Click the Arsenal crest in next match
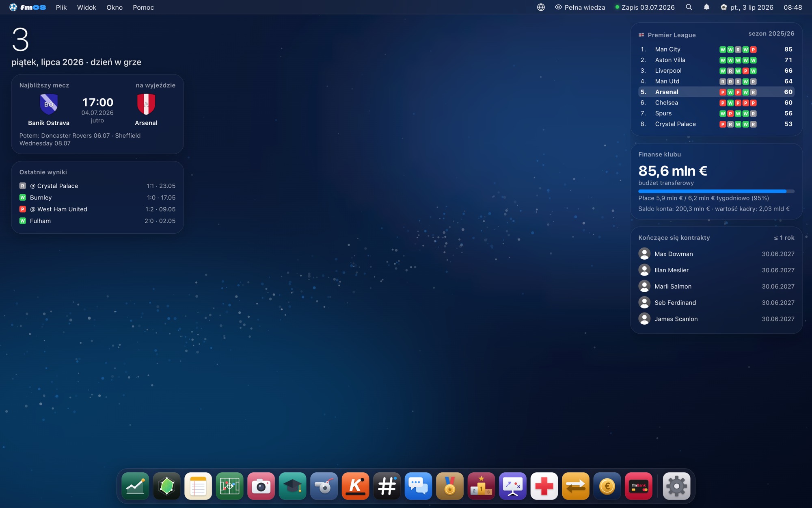Screen dimensions: 812x508 point(146,104)
